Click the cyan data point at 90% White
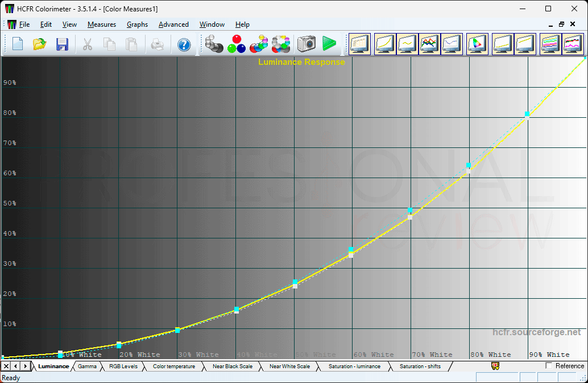The image size is (588, 383). [x=527, y=114]
